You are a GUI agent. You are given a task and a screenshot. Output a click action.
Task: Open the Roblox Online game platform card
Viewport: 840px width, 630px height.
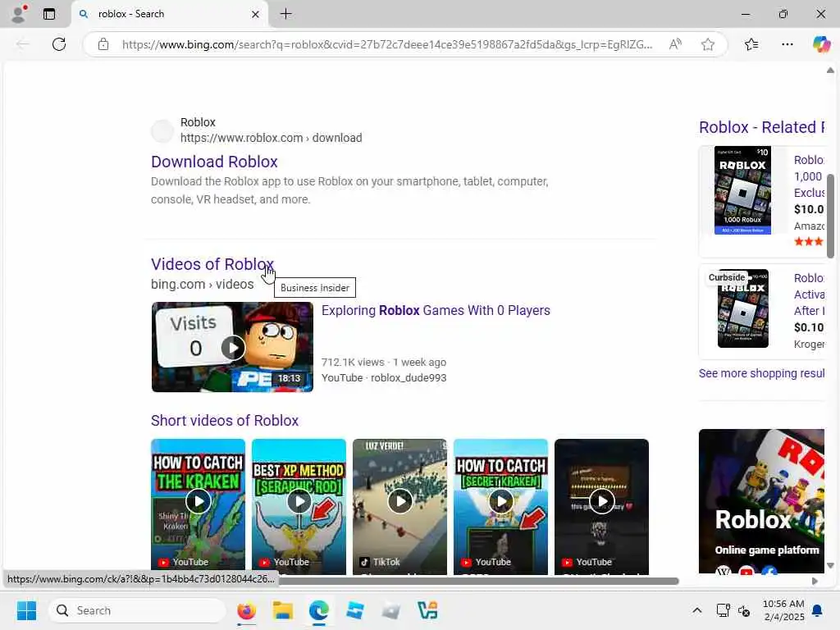761,501
